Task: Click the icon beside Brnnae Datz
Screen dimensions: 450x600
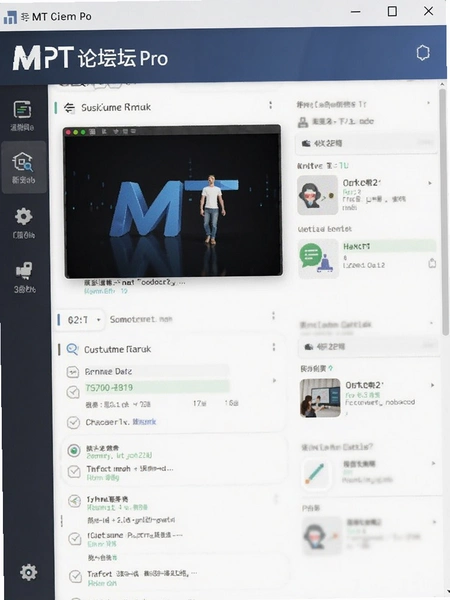Action: click(x=73, y=372)
